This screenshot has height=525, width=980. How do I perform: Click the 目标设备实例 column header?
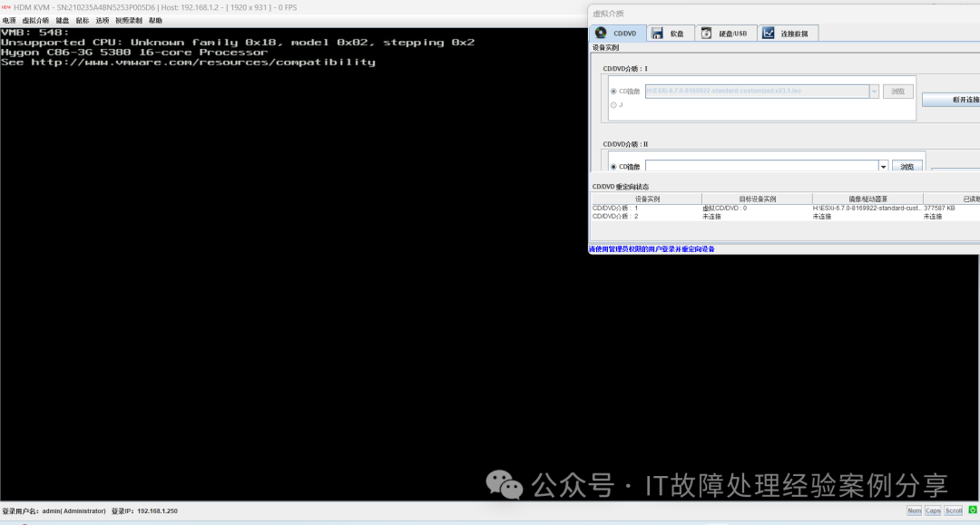(757, 199)
